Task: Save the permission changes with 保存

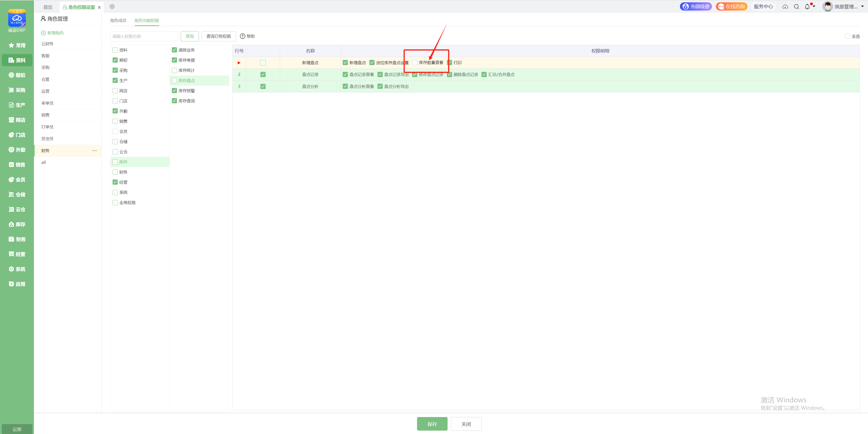Action: click(432, 424)
